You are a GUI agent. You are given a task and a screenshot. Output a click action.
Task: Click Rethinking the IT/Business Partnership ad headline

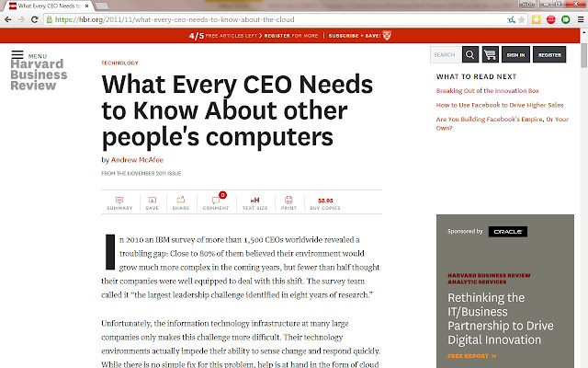click(501, 319)
